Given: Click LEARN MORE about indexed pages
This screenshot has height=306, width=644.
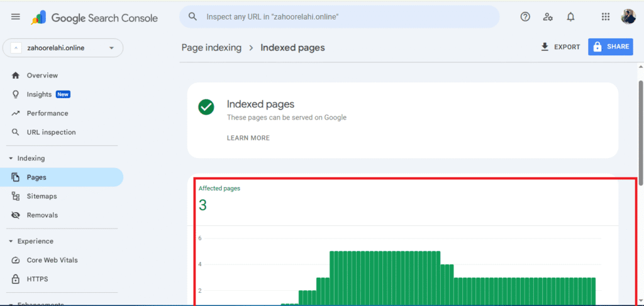Looking at the screenshot, I should click(248, 138).
